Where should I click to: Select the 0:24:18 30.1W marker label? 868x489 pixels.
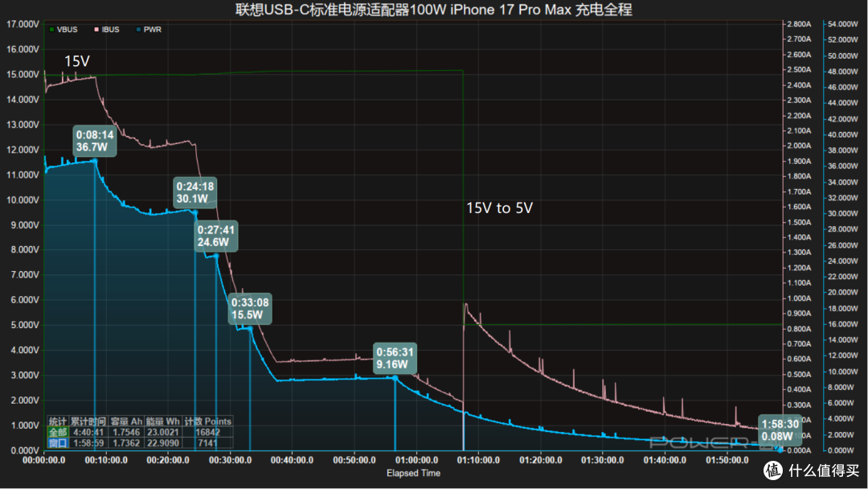click(x=194, y=193)
